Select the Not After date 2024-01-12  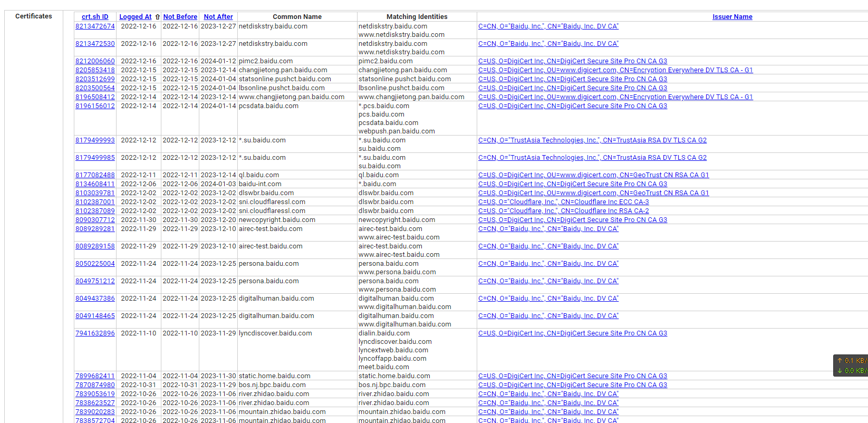click(218, 61)
